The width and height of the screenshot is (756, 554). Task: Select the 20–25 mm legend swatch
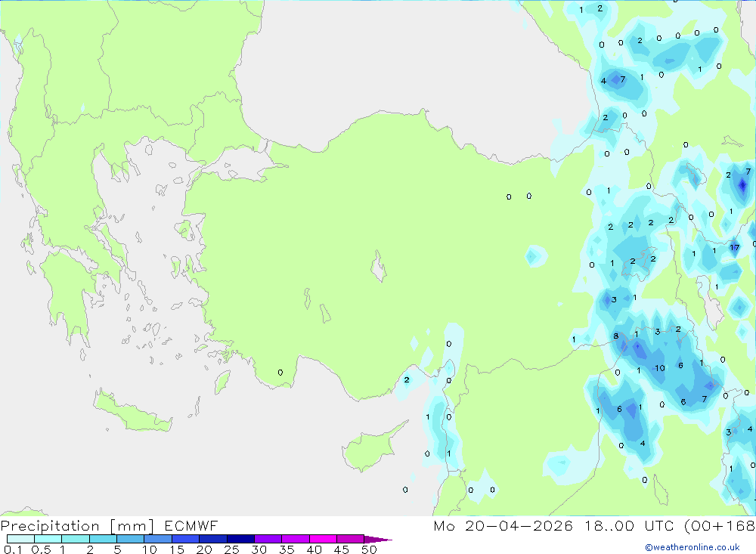pyautogui.click(x=212, y=539)
